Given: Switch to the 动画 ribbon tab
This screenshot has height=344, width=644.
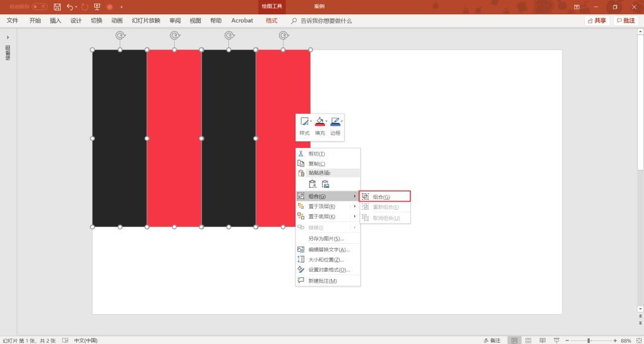Looking at the screenshot, I should pos(117,20).
